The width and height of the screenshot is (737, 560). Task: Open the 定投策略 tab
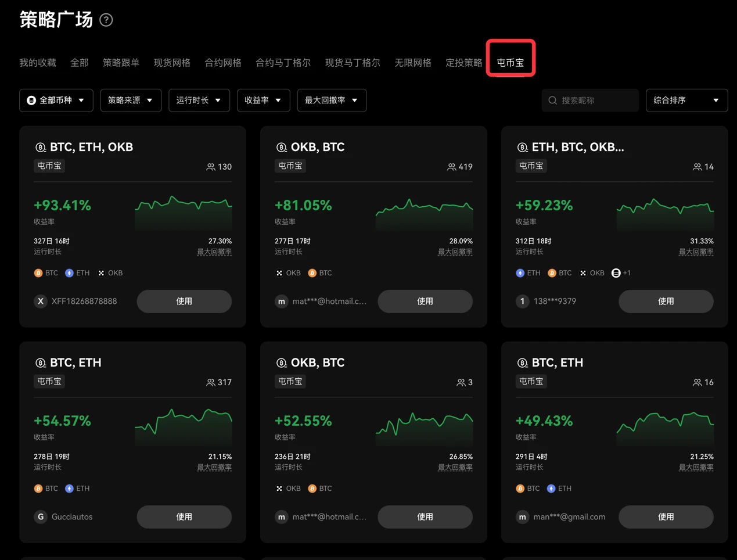click(464, 63)
